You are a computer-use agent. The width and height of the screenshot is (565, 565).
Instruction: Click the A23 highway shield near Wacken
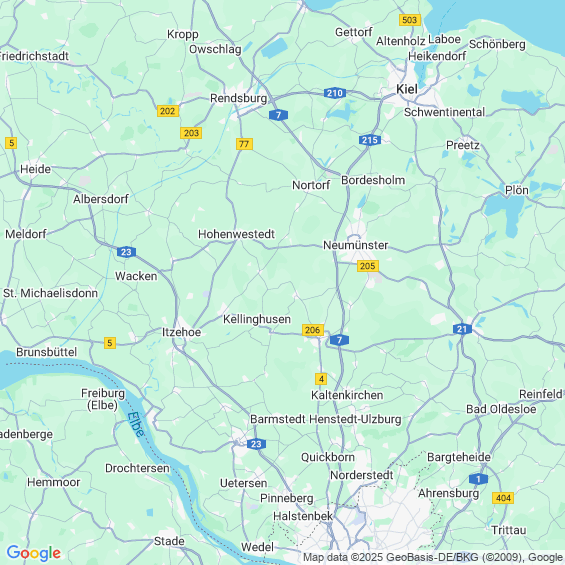pyautogui.click(x=126, y=252)
